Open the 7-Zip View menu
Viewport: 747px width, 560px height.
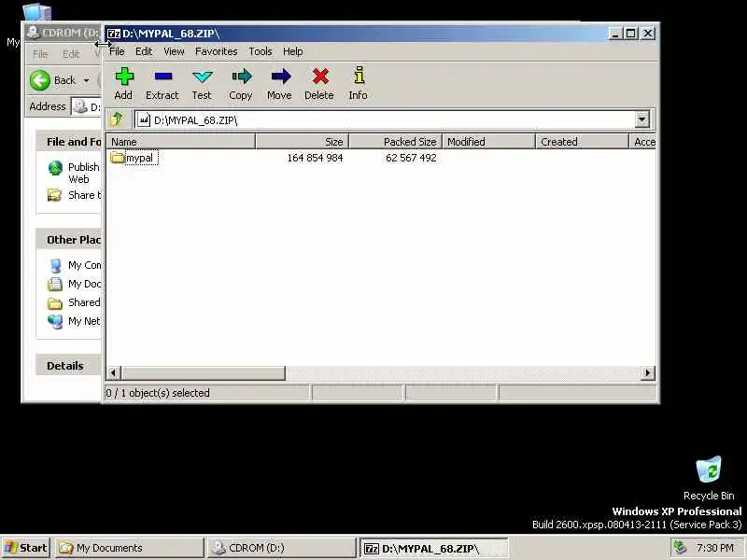(x=175, y=51)
